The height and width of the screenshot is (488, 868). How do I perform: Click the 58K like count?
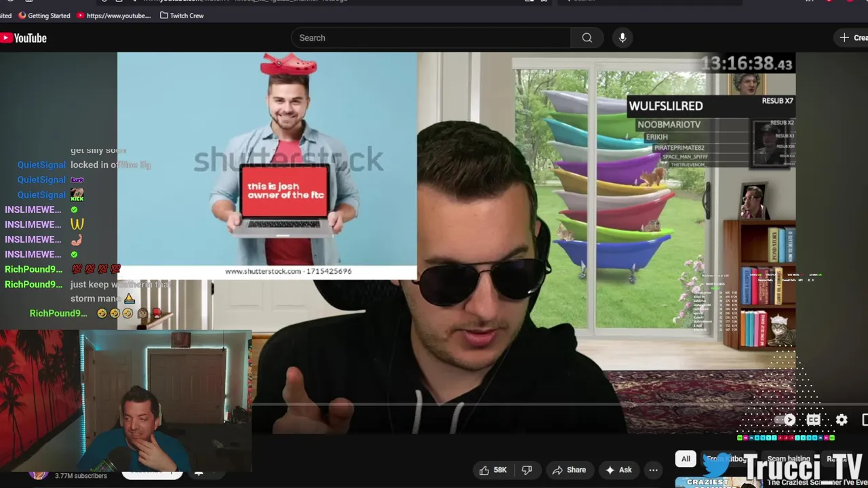coord(500,470)
